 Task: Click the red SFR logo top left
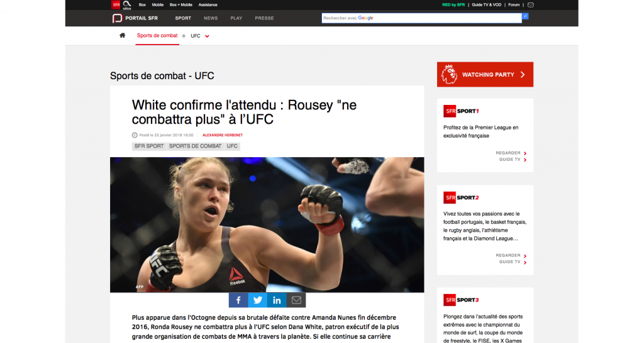pos(116,5)
